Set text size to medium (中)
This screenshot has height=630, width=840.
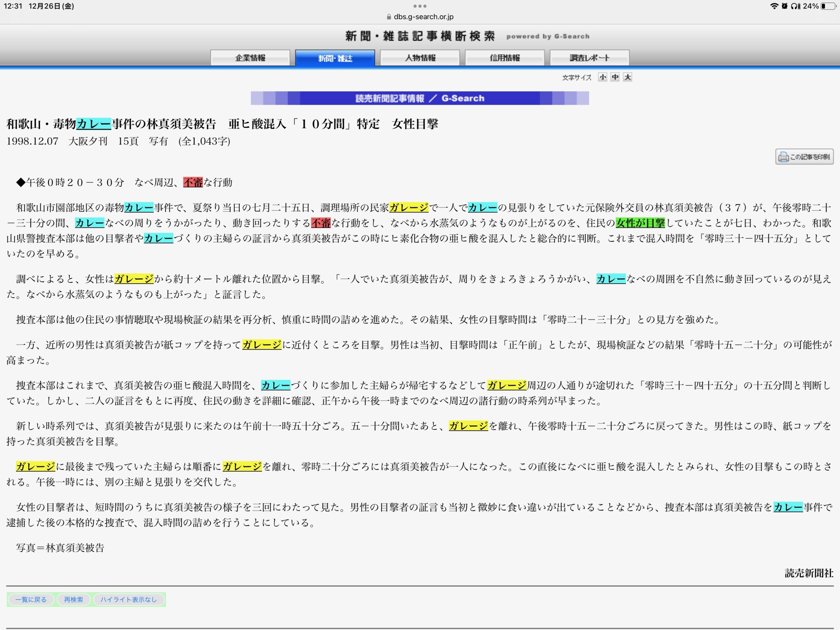pyautogui.click(x=615, y=77)
